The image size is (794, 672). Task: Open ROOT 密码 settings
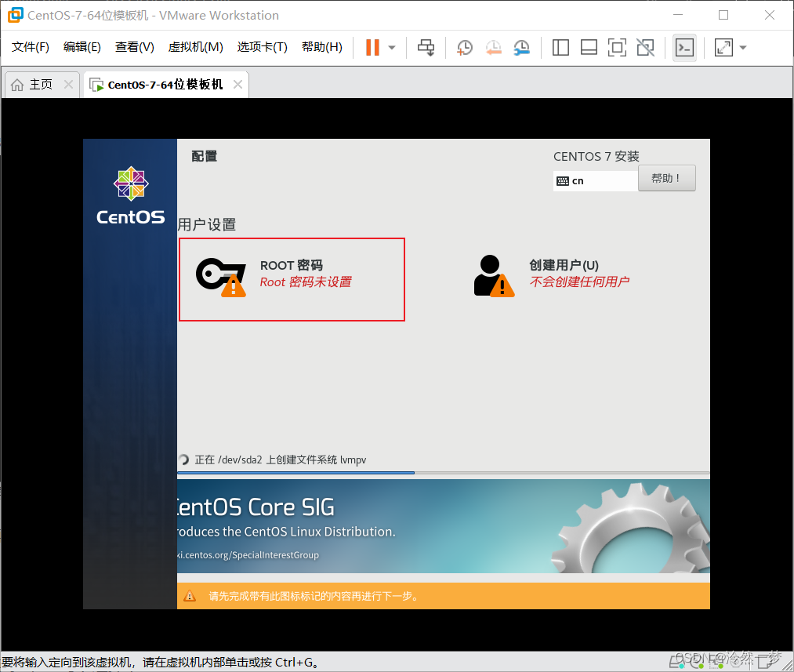tap(292, 279)
